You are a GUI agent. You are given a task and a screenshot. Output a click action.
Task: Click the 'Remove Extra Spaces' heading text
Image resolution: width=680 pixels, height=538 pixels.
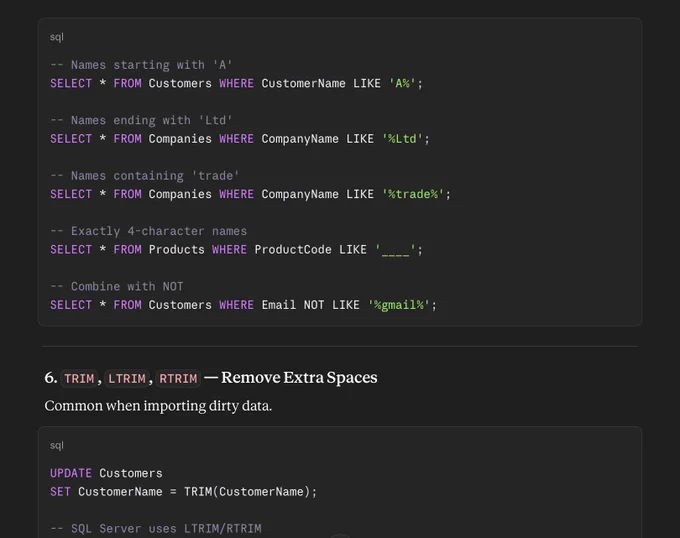(299, 378)
